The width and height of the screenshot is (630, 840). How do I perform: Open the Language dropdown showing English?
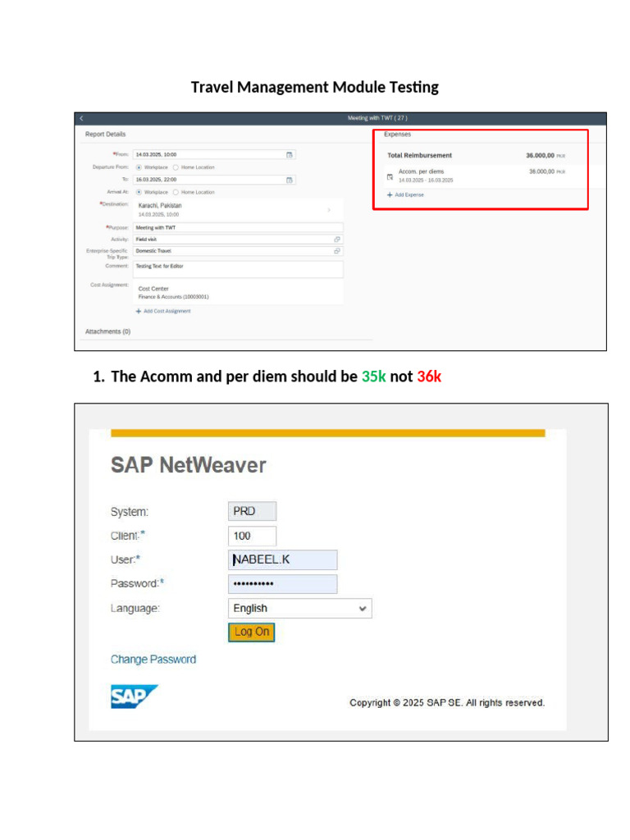(300, 609)
